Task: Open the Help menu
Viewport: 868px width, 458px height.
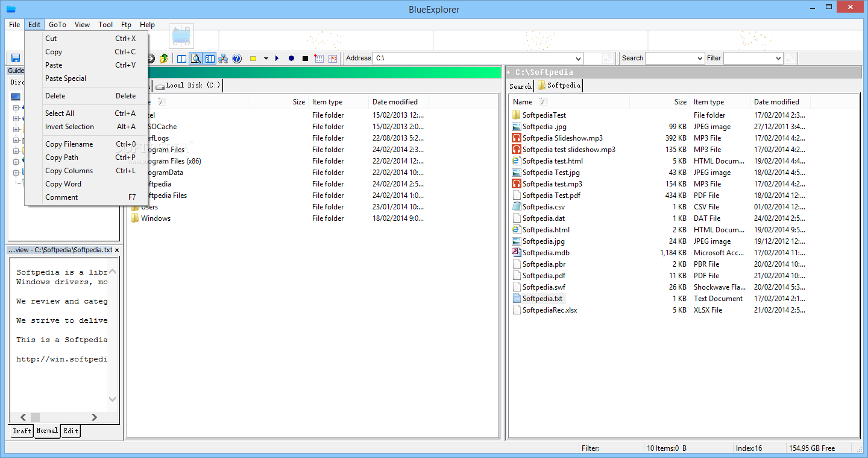Action: (x=147, y=25)
